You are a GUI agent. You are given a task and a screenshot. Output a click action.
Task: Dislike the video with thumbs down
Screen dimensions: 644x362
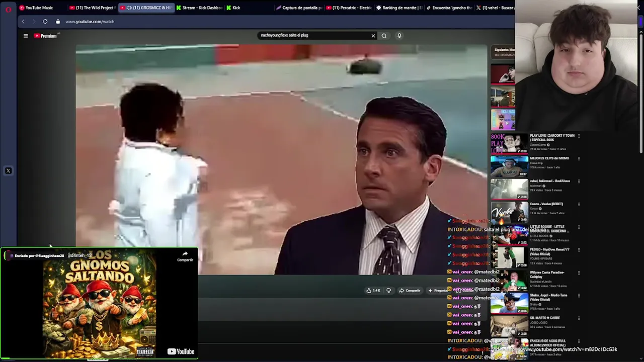(388, 291)
